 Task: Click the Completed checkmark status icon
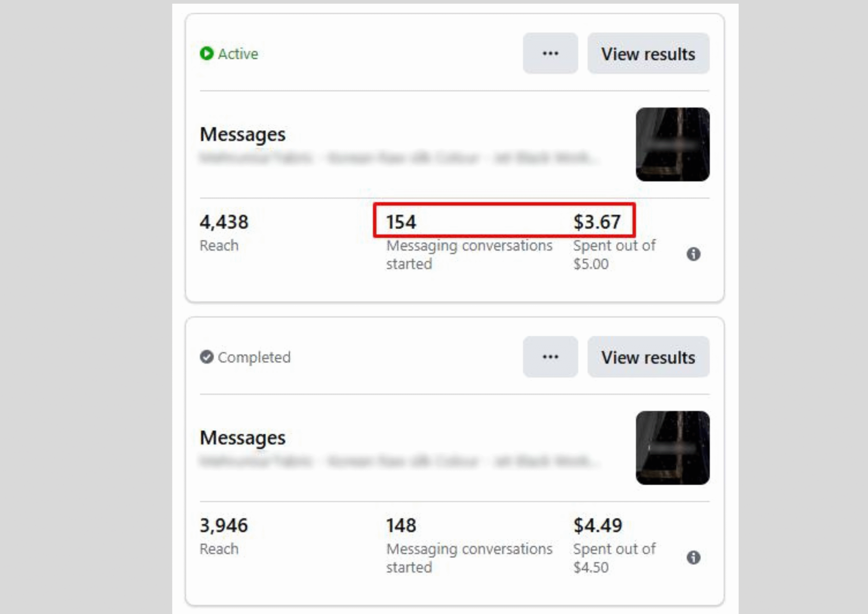(206, 357)
